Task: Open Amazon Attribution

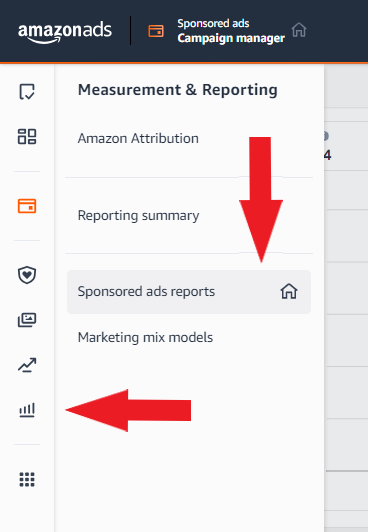Action: coord(138,138)
